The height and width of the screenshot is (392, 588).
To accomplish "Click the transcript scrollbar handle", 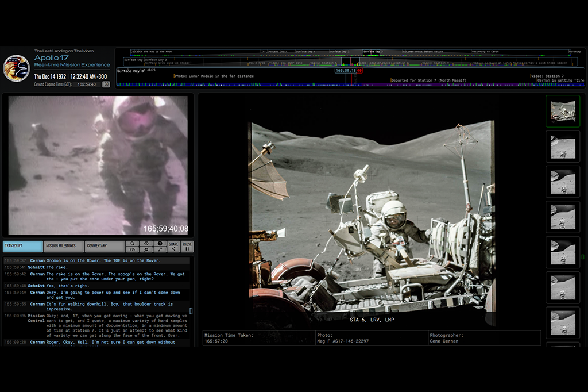I will (x=191, y=311).
